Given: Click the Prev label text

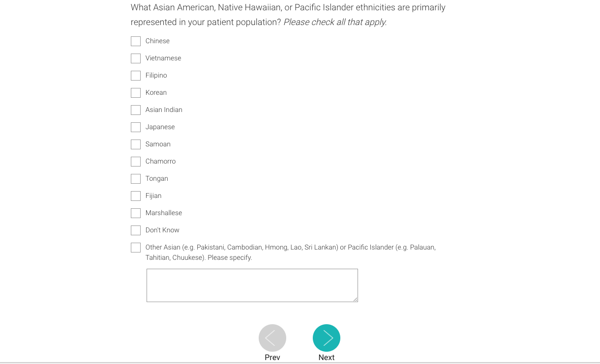Looking at the screenshot, I should [272, 358].
